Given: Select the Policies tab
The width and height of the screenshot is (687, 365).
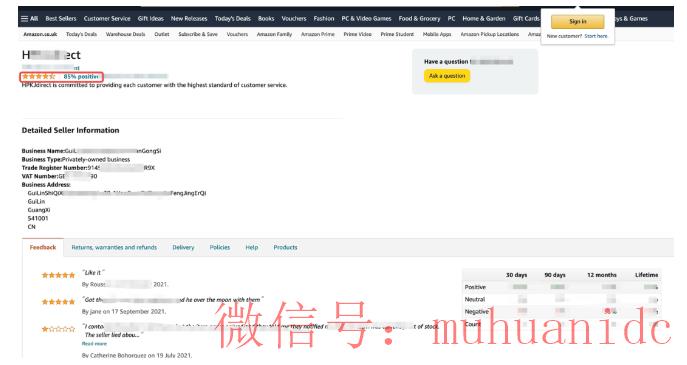Looking at the screenshot, I should click(x=220, y=248).
